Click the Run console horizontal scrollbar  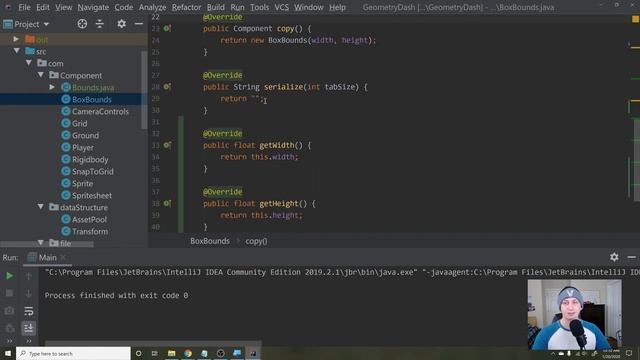(x=153, y=343)
